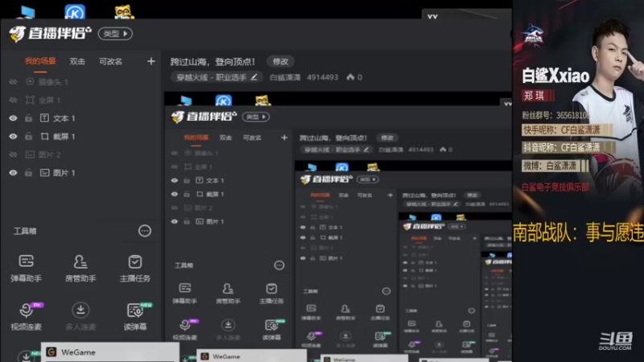This screenshot has height=362, width=644.
Task: Open 房管助手 tool in outermost toolbox
Action: (80, 269)
